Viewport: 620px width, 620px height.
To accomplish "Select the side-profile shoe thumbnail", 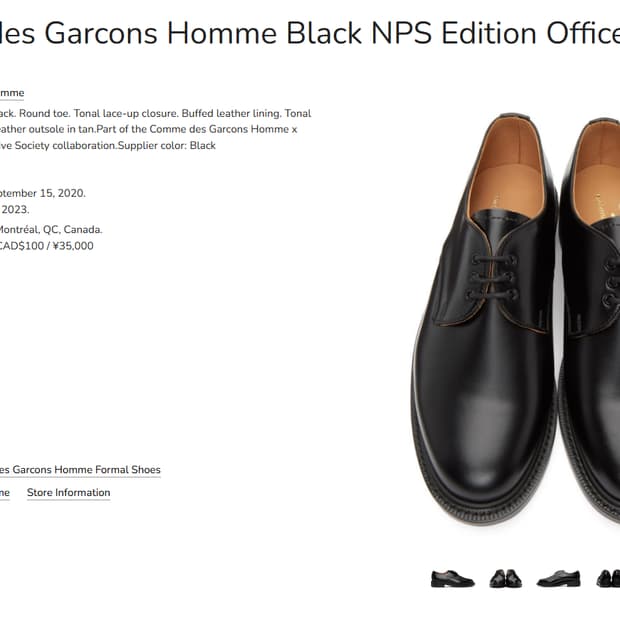I will pyautogui.click(x=452, y=578).
